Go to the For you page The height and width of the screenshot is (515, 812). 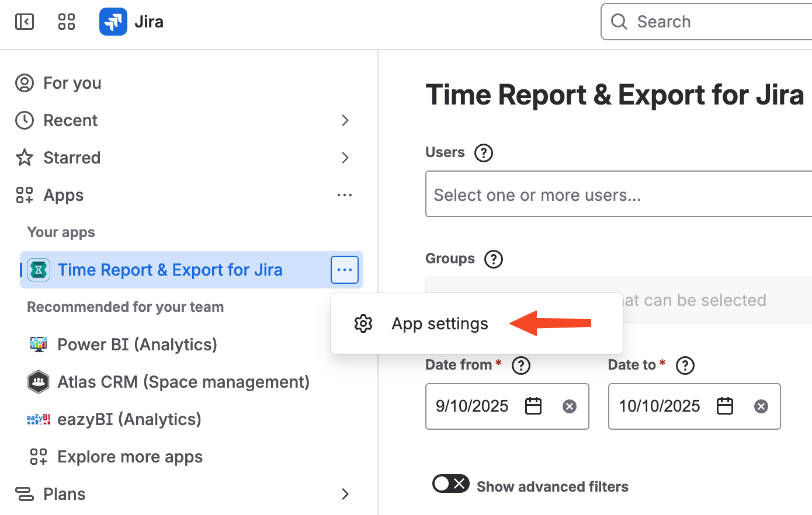click(72, 83)
